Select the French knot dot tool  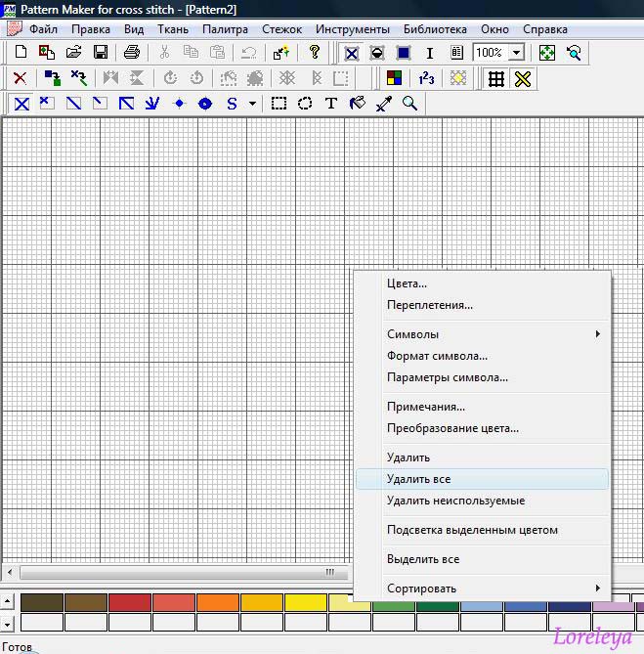179,103
